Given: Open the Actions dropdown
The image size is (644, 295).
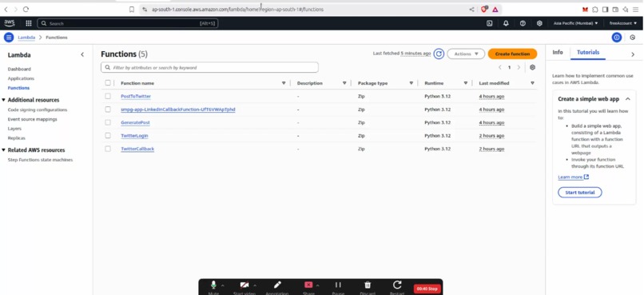Looking at the screenshot, I should [x=466, y=54].
